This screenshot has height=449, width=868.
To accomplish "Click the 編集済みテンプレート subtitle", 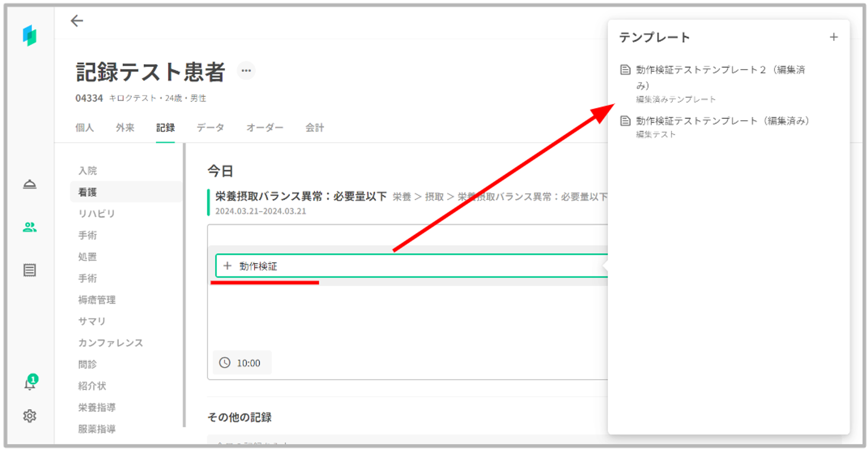I will (676, 99).
